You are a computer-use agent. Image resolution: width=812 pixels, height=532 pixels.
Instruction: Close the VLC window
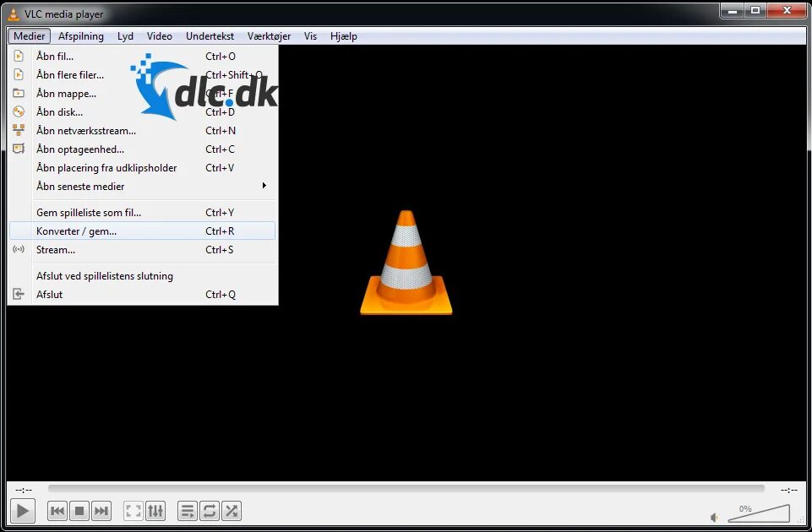click(x=787, y=10)
